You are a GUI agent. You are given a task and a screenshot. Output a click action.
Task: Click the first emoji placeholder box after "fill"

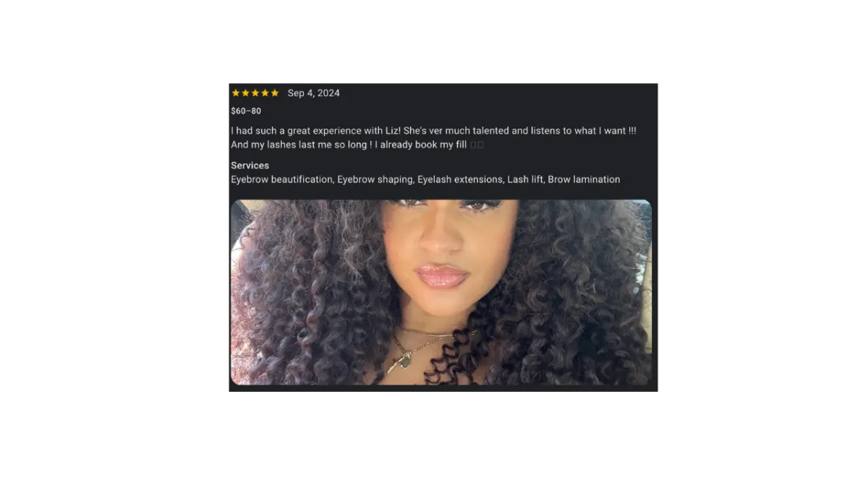tap(473, 145)
